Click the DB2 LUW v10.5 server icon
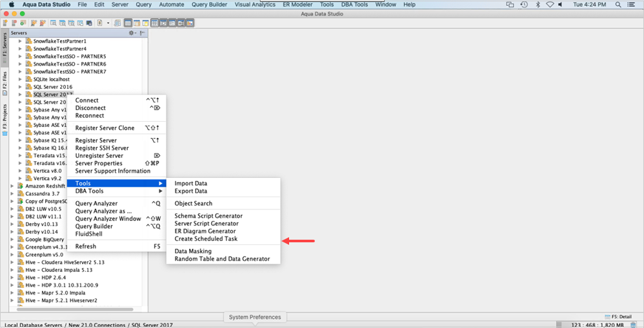This screenshot has width=644, height=328. click(x=21, y=209)
